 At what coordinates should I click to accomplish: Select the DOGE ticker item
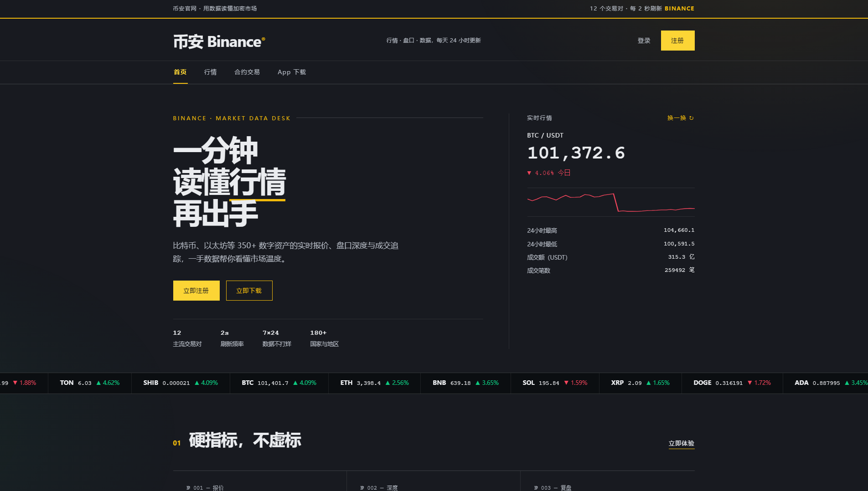coord(733,383)
